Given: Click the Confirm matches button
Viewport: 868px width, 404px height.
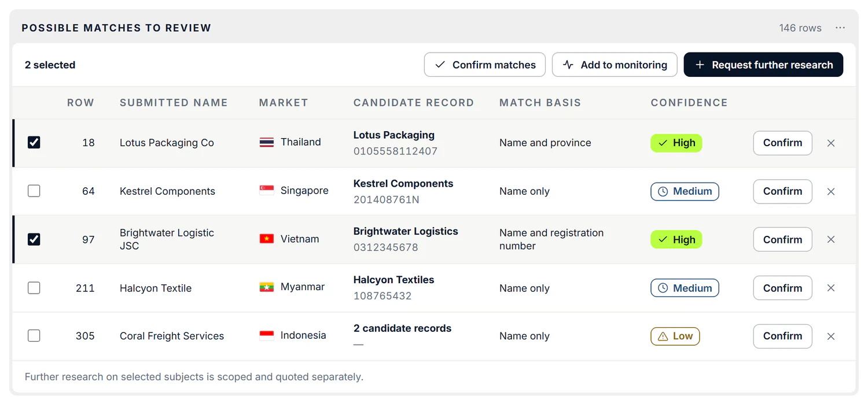Looking at the screenshot, I should point(485,65).
